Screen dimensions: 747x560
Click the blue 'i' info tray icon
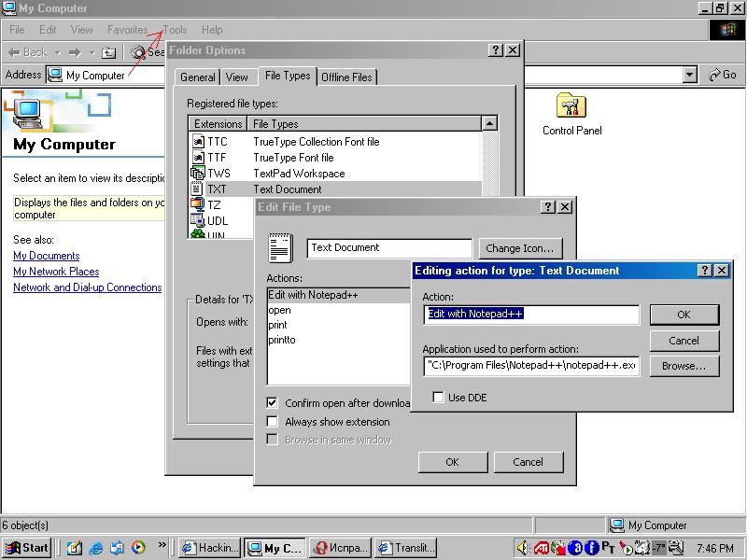point(591,548)
